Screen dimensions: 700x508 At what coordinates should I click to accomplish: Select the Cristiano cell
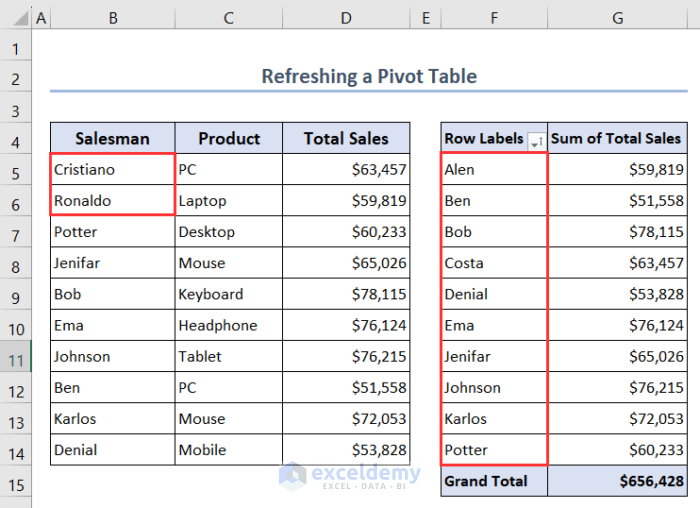pyautogui.click(x=113, y=169)
